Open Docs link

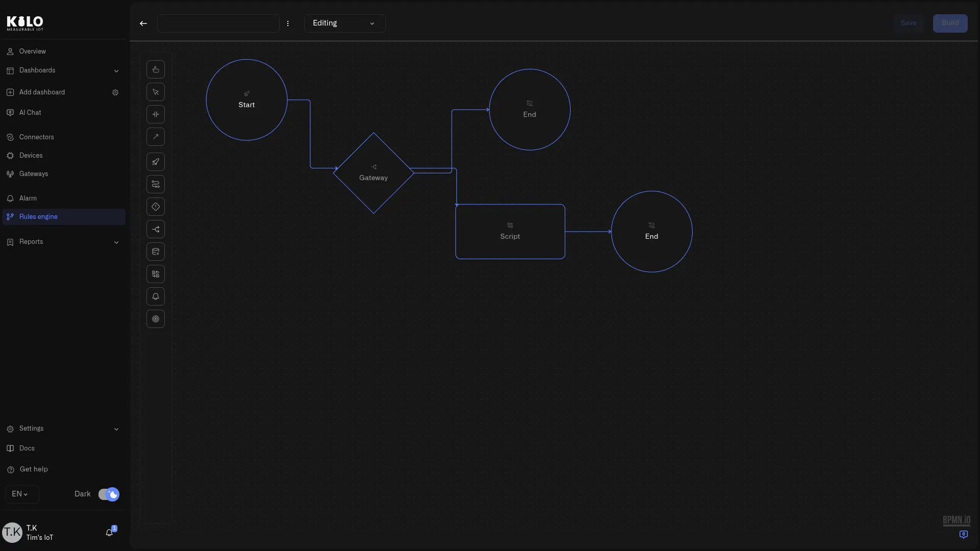(64, 448)
